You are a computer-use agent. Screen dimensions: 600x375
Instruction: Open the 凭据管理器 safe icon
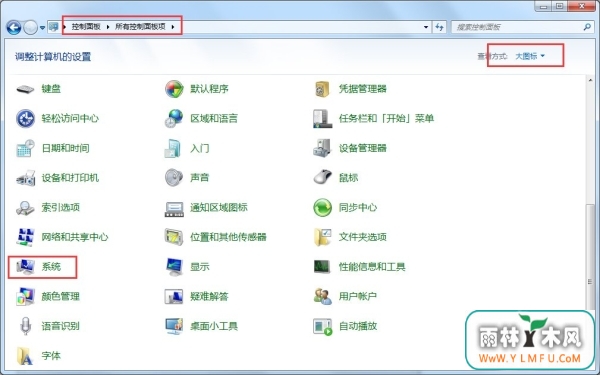pyautogui.click(x=322, y=89)
